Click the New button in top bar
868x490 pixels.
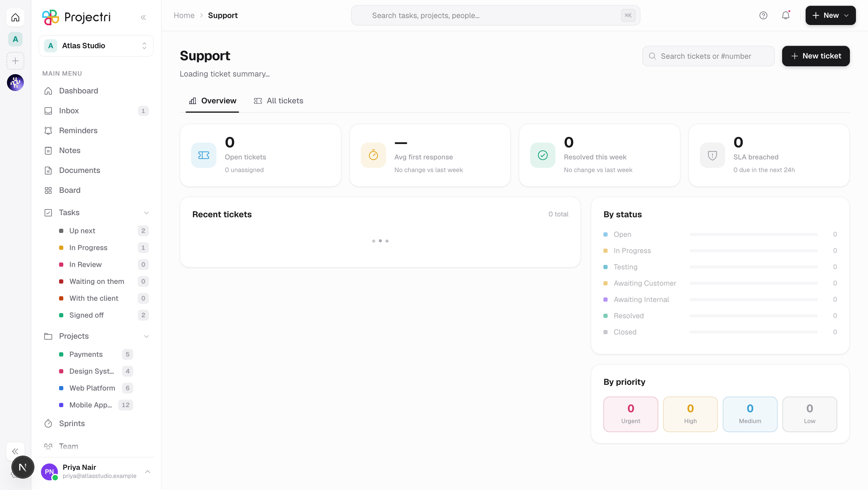coord(830,15)
